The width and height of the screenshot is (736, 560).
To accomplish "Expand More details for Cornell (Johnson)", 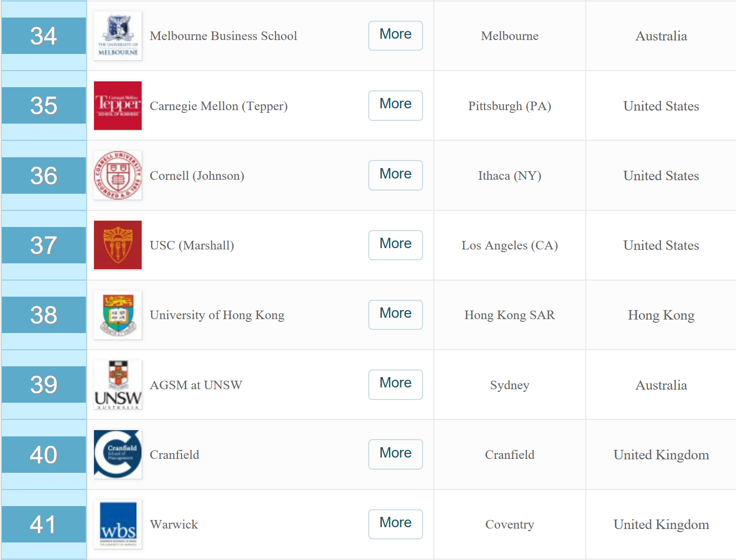I will click(x=396, y=175).
